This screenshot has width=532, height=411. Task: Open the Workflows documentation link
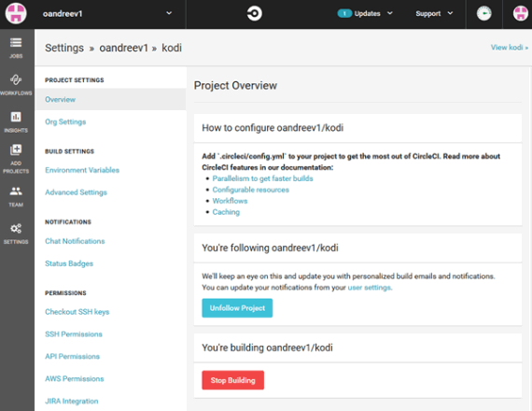[230, 201]
